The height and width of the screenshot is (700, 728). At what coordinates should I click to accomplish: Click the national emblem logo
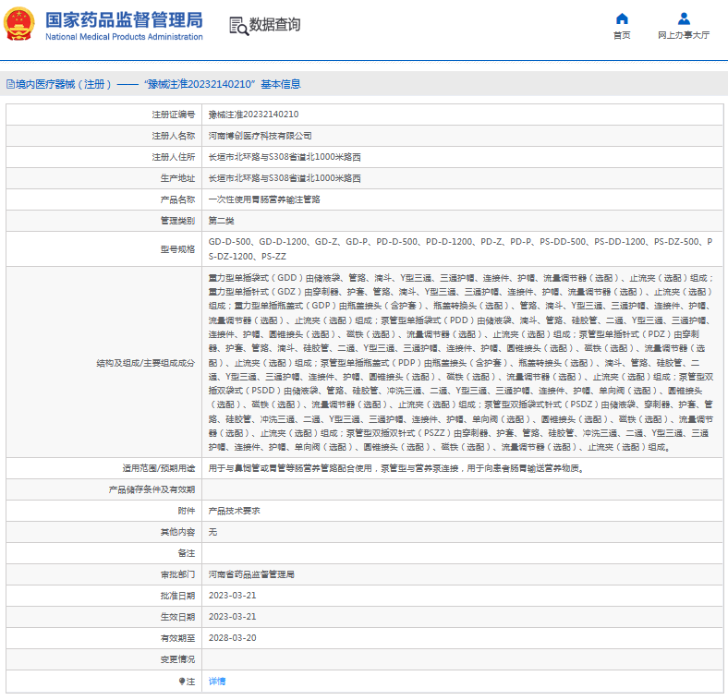pyautogui.click(x=19, y=24)
